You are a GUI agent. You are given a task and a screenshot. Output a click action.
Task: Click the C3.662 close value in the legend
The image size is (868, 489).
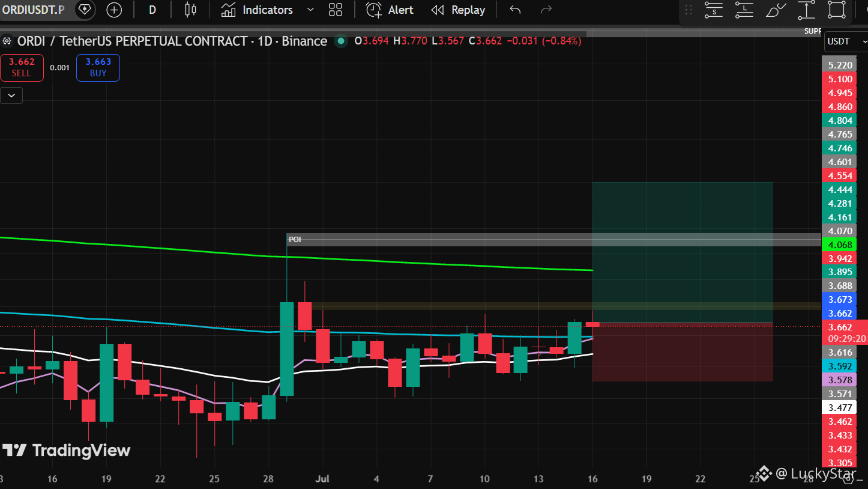point(485,41)
